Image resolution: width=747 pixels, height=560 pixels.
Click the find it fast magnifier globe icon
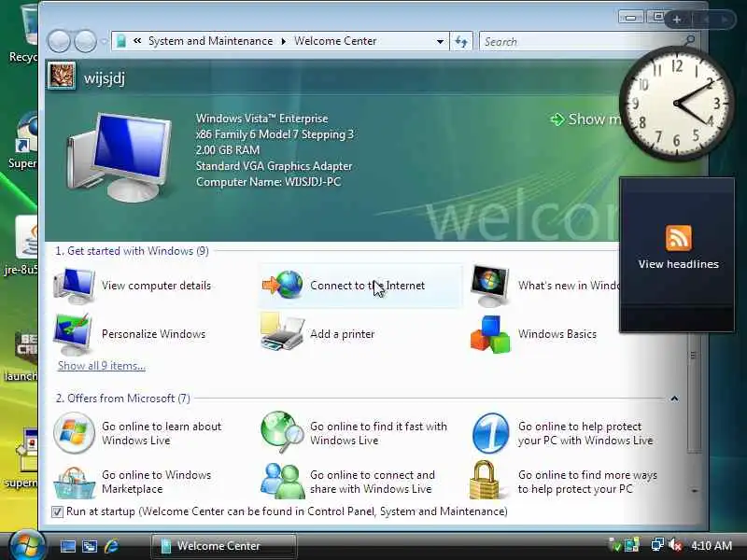click(282, 432)
